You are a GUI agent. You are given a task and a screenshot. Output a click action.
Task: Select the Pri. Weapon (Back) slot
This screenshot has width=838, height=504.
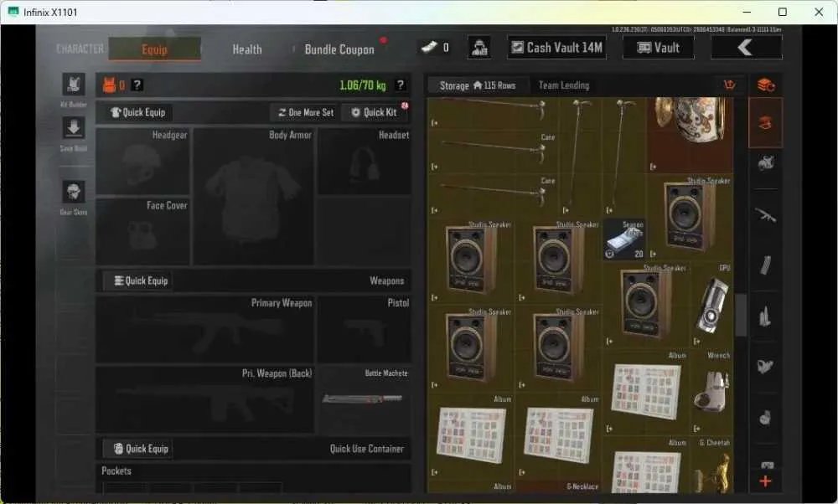(x=204, y=399)
